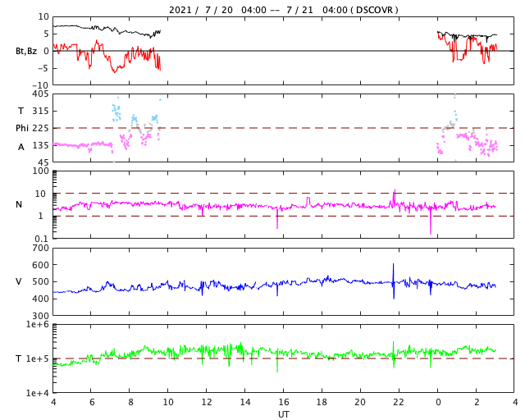Click the '−10' tick on Bt,Bz axis
This screenshot has height=420, width=525.
click(39, 85)
